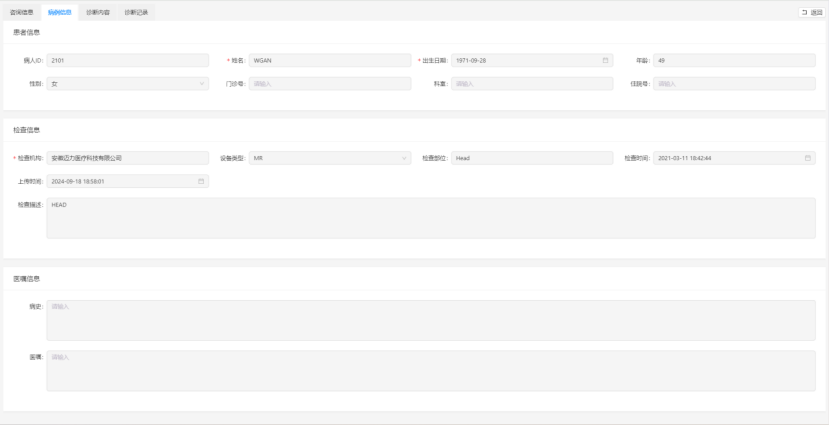Click the 年龄 input field
Screen dimensions: 830x426
point(733,60)
